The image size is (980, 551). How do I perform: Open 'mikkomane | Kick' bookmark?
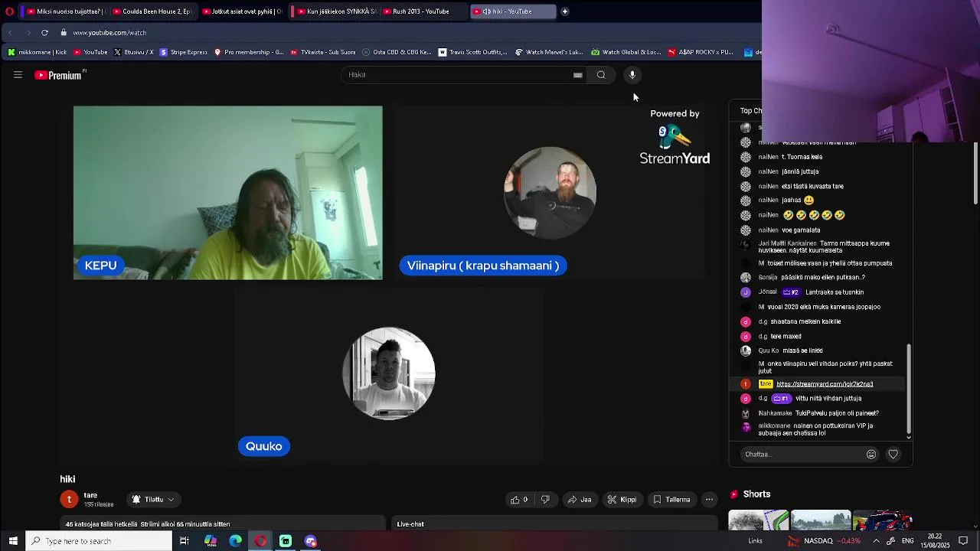click(x=37, y=53)
